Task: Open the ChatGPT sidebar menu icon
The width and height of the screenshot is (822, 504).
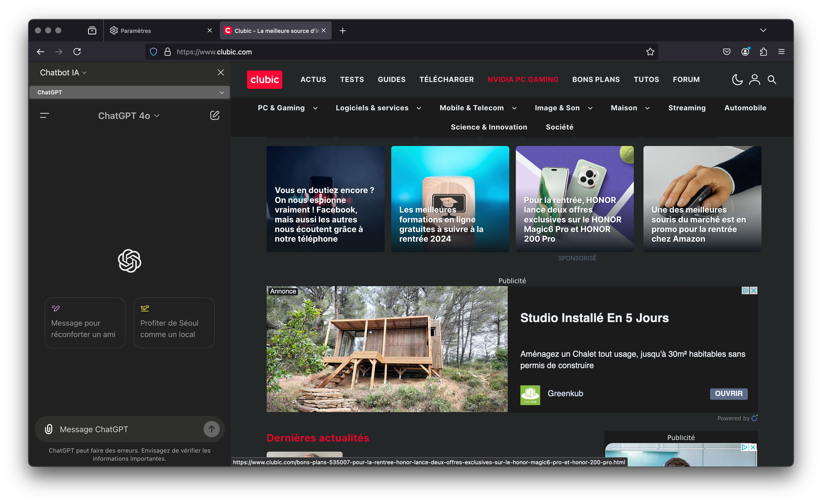Action: [x=44, y=115]
